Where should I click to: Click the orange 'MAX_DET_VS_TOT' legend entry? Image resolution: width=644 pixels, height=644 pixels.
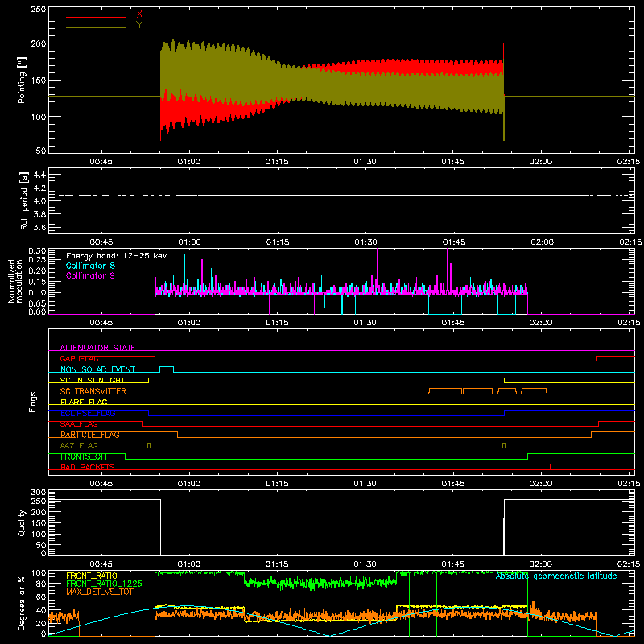point(99,592)
